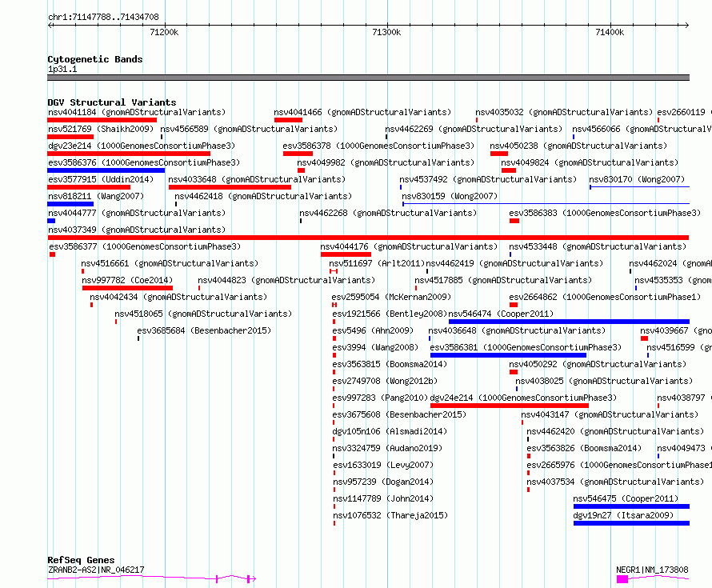This screenshot has height=588, width=712.
Task: Click dgv19n27 (Itsara2009) label
Action: tap(623, 515)
